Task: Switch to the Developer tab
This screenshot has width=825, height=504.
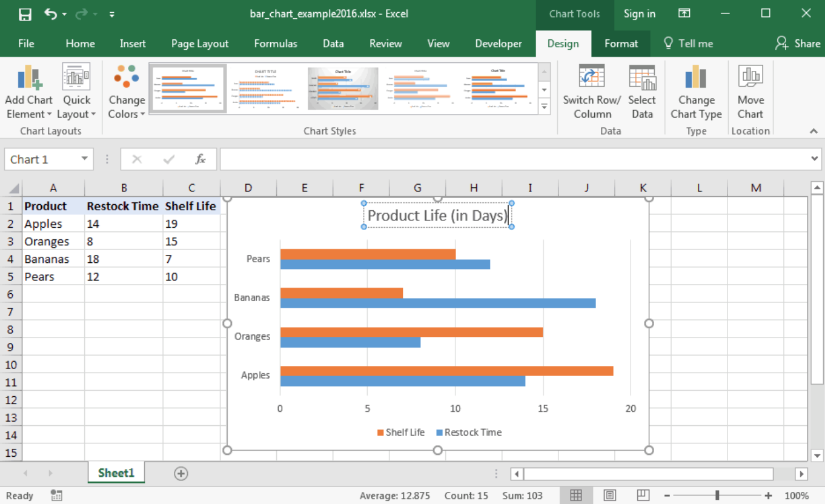Action: (499, 44)
